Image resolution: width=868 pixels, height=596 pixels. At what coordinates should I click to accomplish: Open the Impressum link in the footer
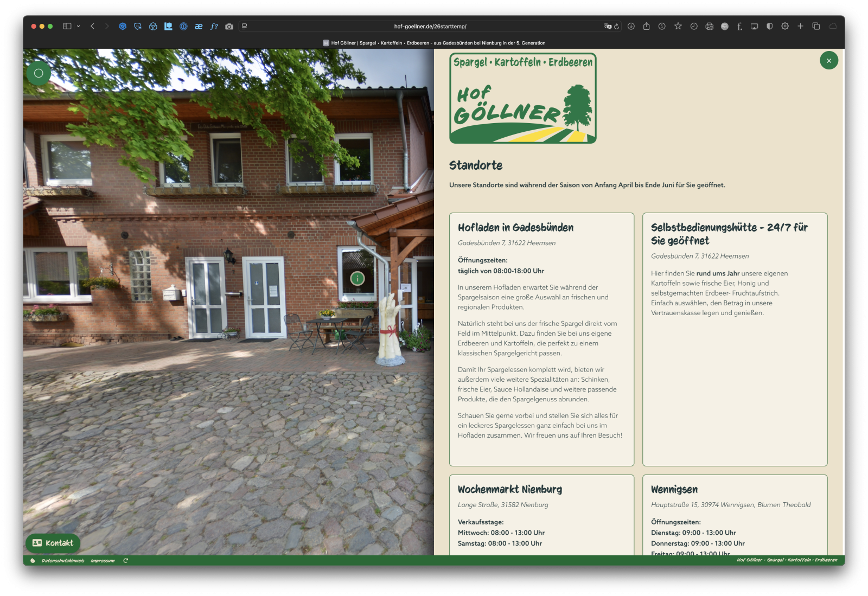click(103, 561)
